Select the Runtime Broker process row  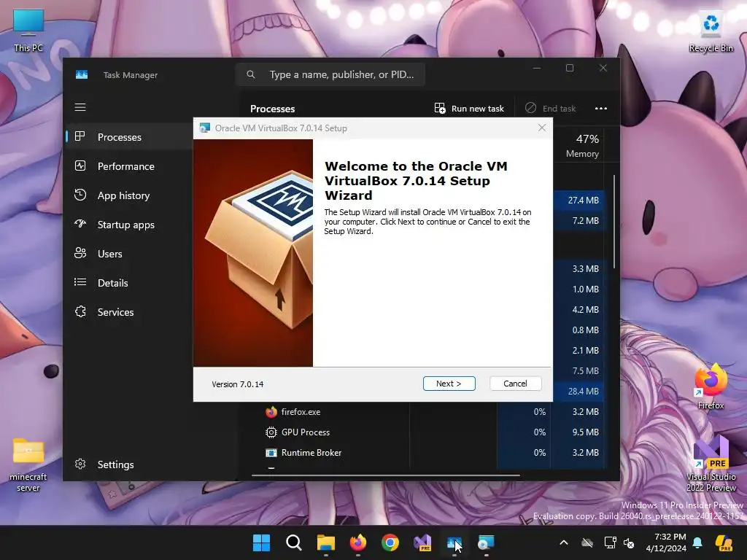pos(429,453)
